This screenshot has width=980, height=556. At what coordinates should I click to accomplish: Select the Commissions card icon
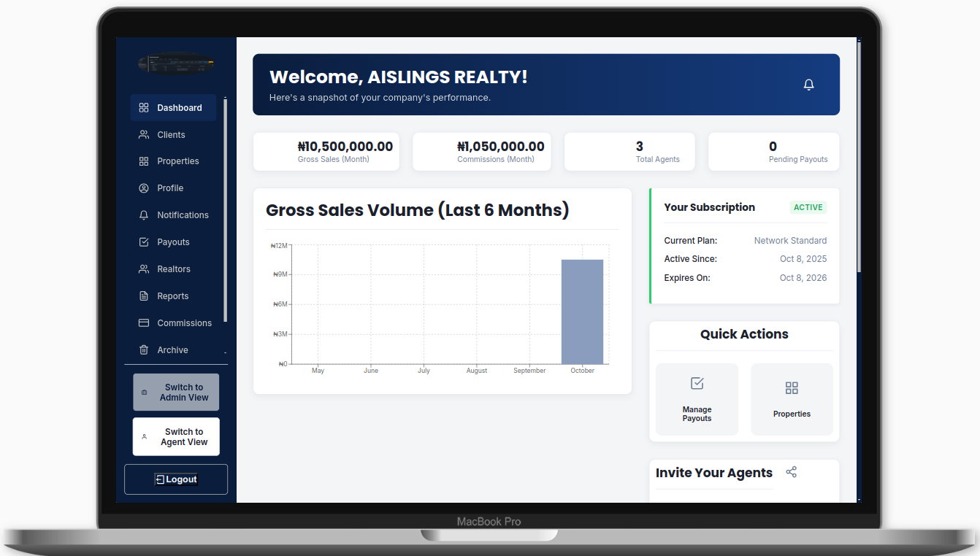pos(143,323)
